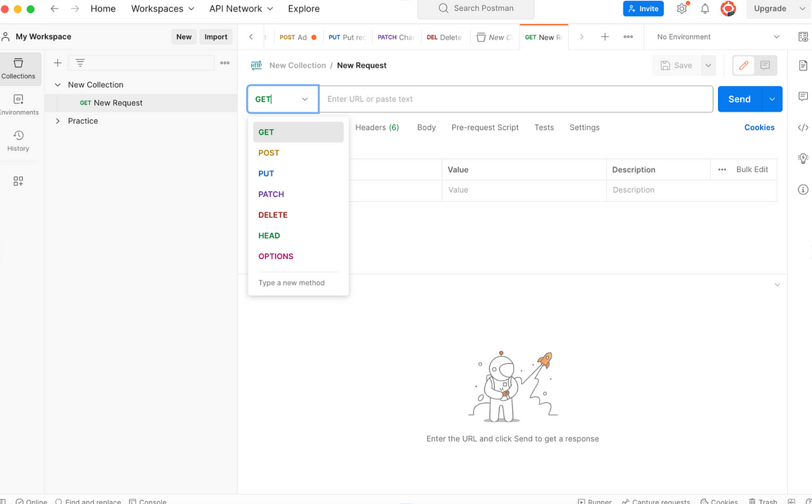812x504 pixels.
Task: Switch to comment mode icon
Action: click(765, 66)
